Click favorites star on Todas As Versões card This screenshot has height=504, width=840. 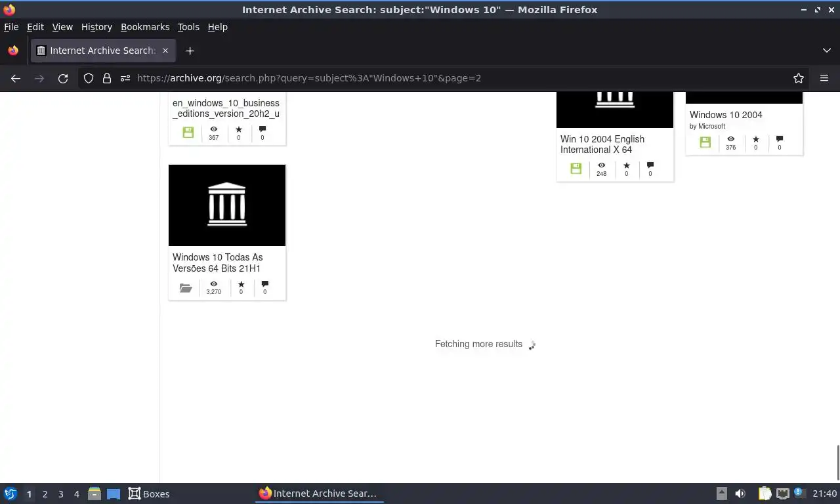[241, 284]
